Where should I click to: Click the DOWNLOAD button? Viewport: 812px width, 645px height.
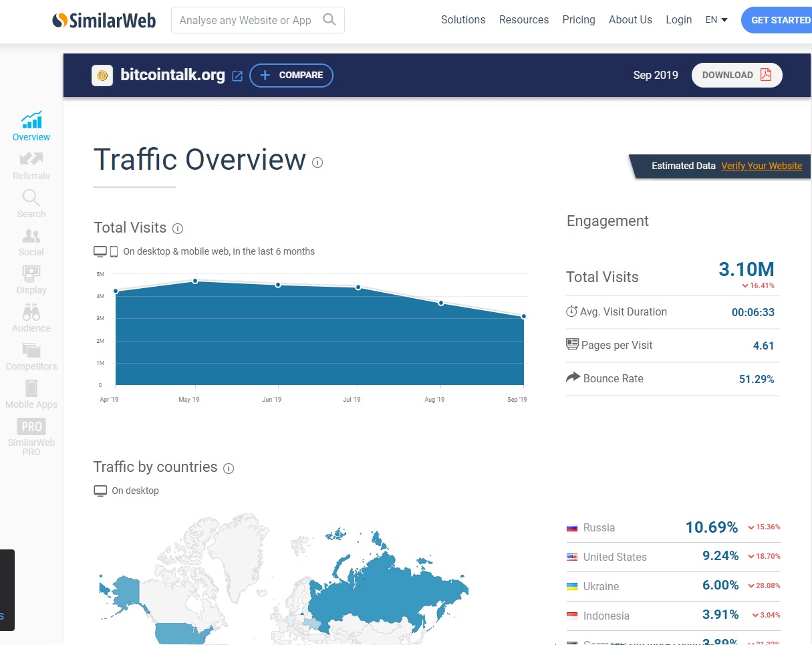[737, 75]
